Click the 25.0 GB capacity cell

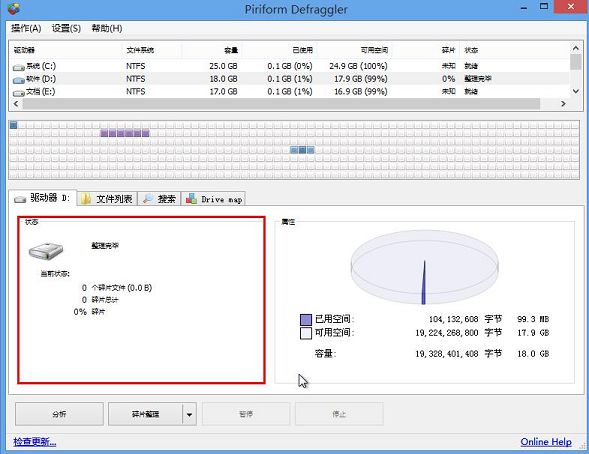pyautogui.click(x=223, y=66)
